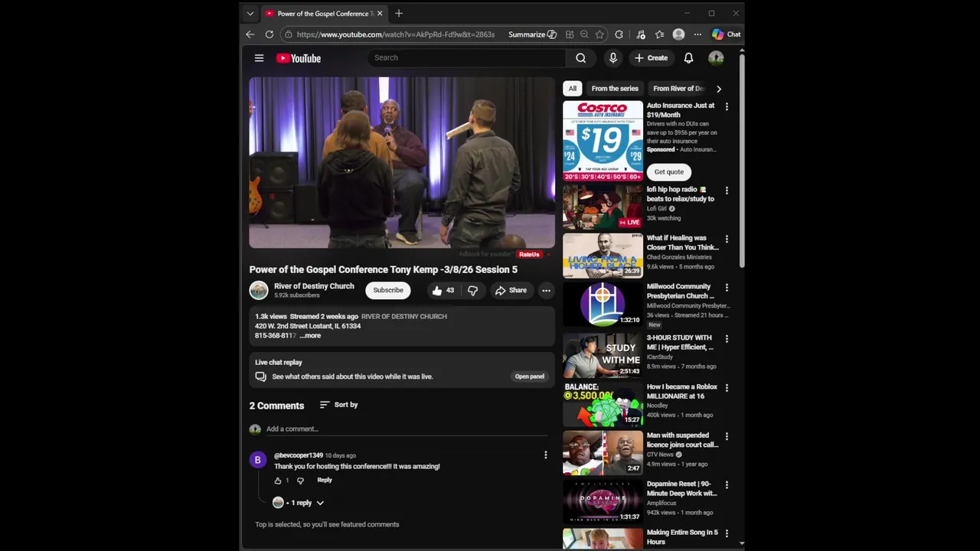Screen dimensions: 980x551
Task: Open River of Destiny Church channel name
Action: (x=314, y=286)
